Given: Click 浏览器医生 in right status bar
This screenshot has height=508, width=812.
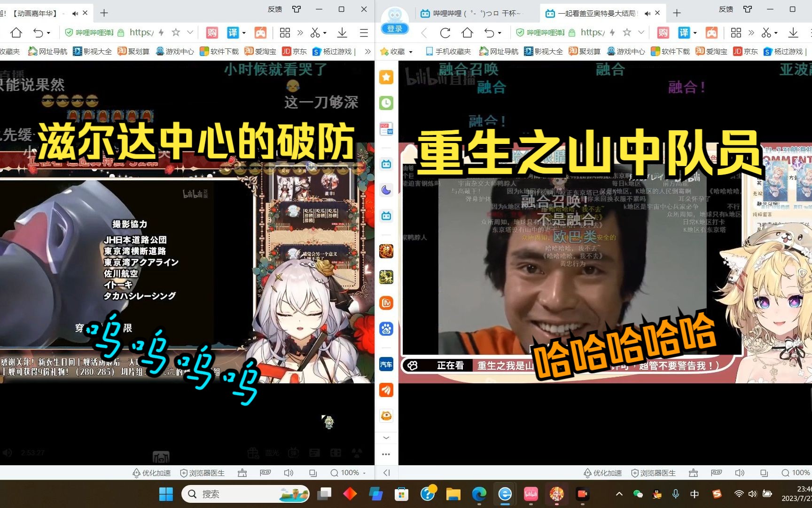Looking at the screenshot, I should [653, 473].
